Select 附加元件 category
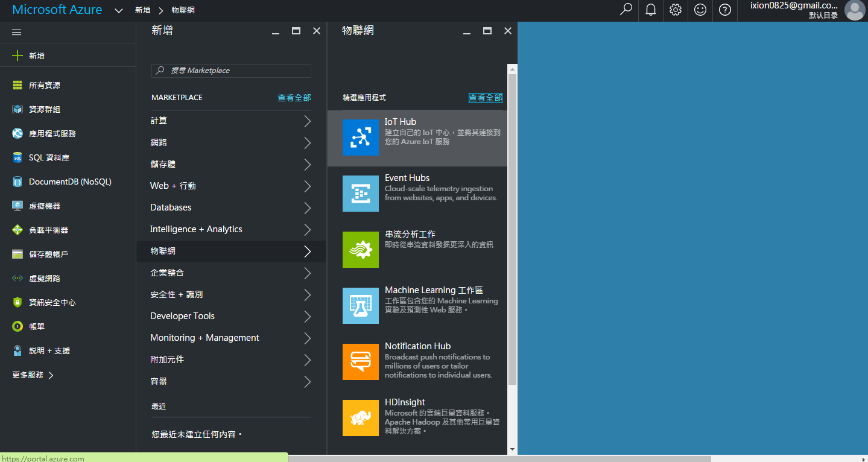This screenshot has height=462, width=868. [231, 359]
